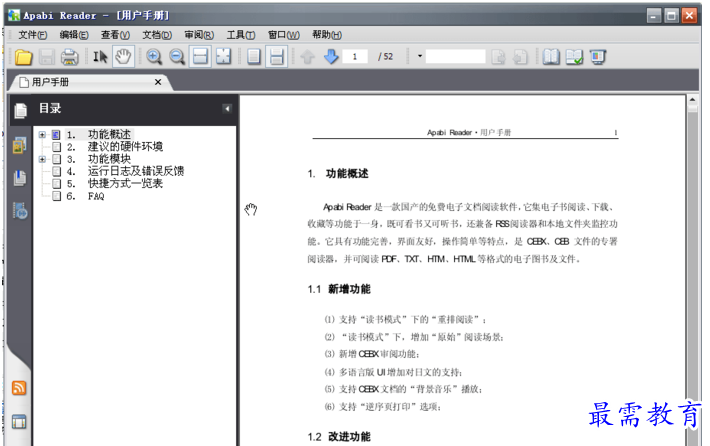
Task: Click the 1.1 新增功能 heading
Action: tap(339, 289)
